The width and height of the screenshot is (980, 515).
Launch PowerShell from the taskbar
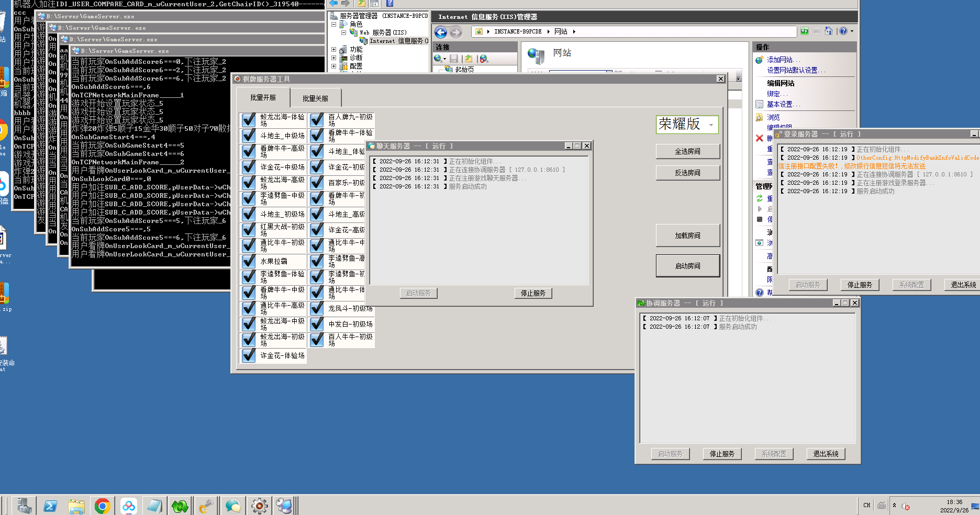50,506
